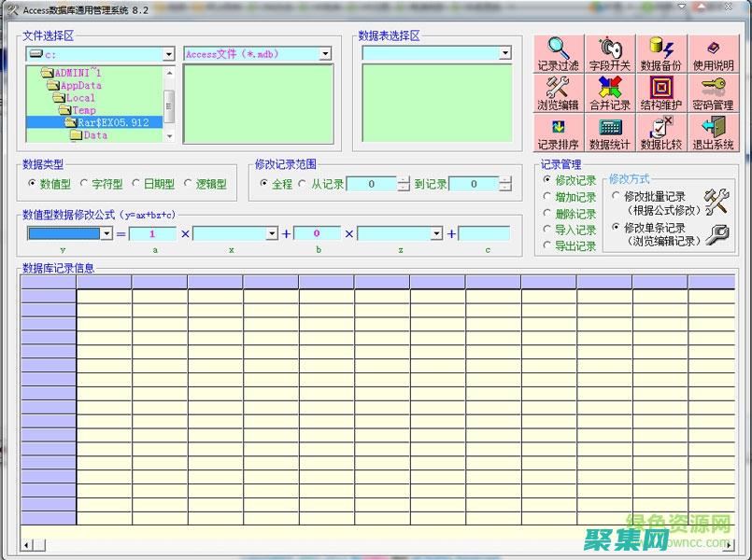Viewport: 752px width, 560px height.
Task: Open the 记录过滤 (record filter) tool
Action: click(x=556, y=53)
